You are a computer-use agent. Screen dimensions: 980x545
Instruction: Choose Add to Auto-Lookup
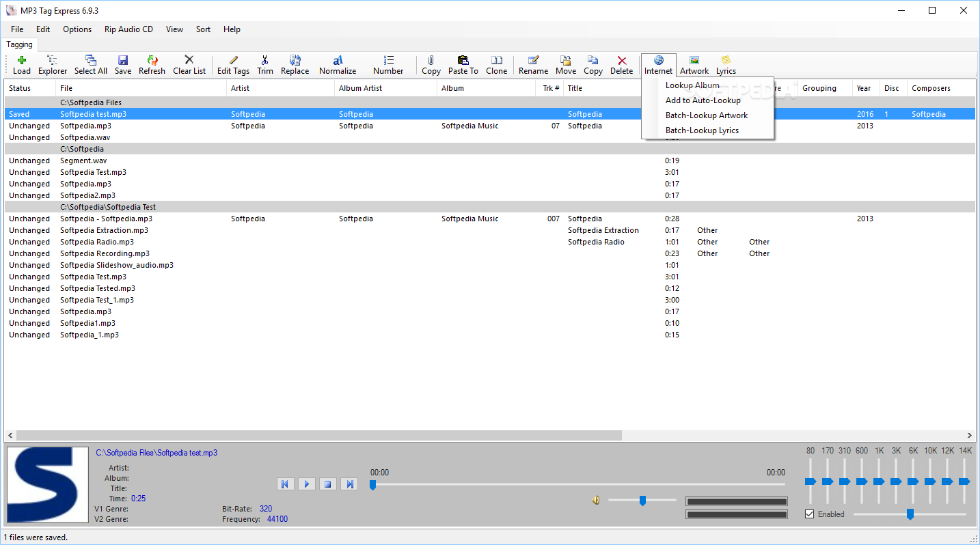(x=707, y=100)
